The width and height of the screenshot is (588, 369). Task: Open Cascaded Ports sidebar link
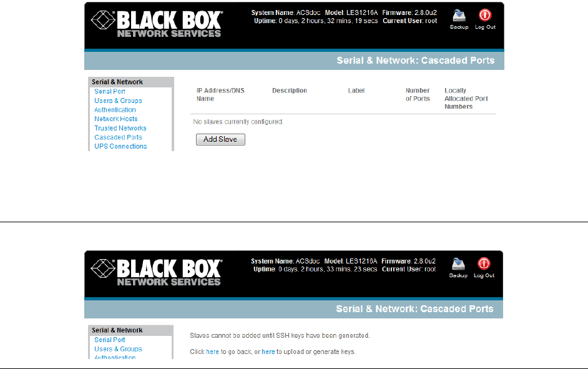[118, 137]
